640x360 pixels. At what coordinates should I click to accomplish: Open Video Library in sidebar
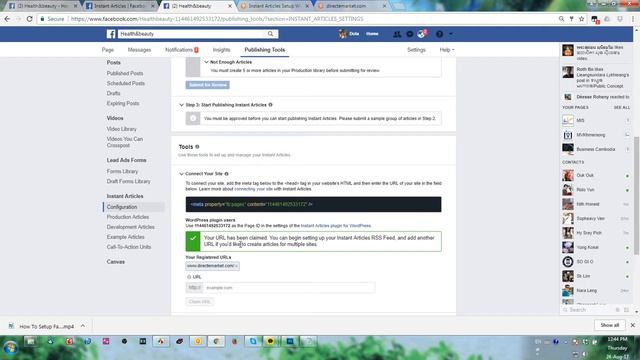[x=122, y=129]
